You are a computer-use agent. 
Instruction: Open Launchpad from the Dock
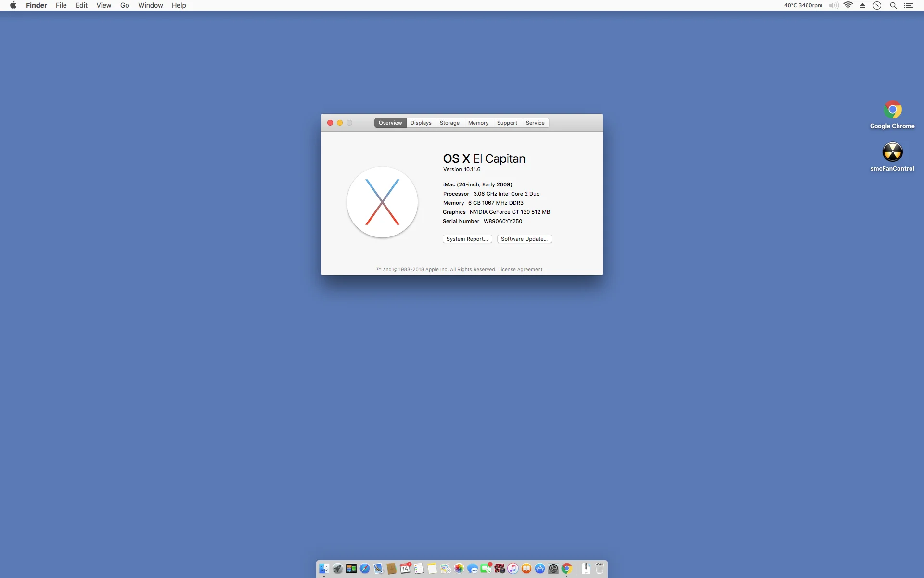pos(338,569)
